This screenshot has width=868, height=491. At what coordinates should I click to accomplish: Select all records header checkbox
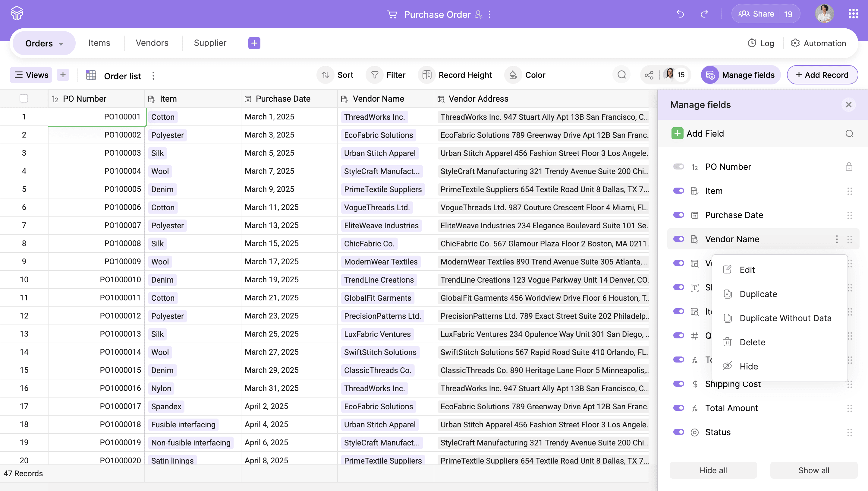click(x=24, y=98)
